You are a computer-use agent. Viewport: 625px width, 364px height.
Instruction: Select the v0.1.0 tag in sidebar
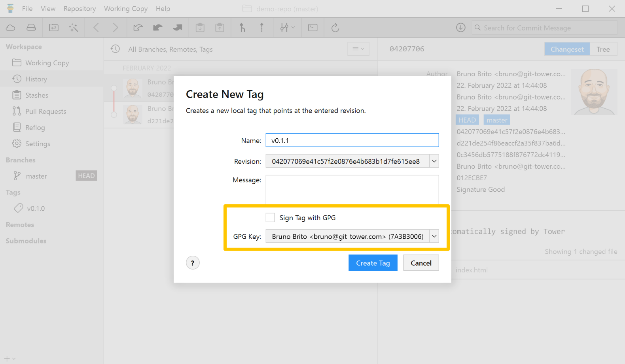(36, 208)
